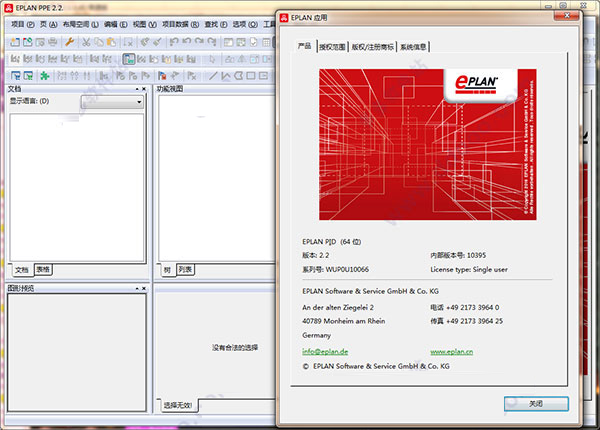Switch to the 产品 tab in dialog

click(x=305, y=46)
